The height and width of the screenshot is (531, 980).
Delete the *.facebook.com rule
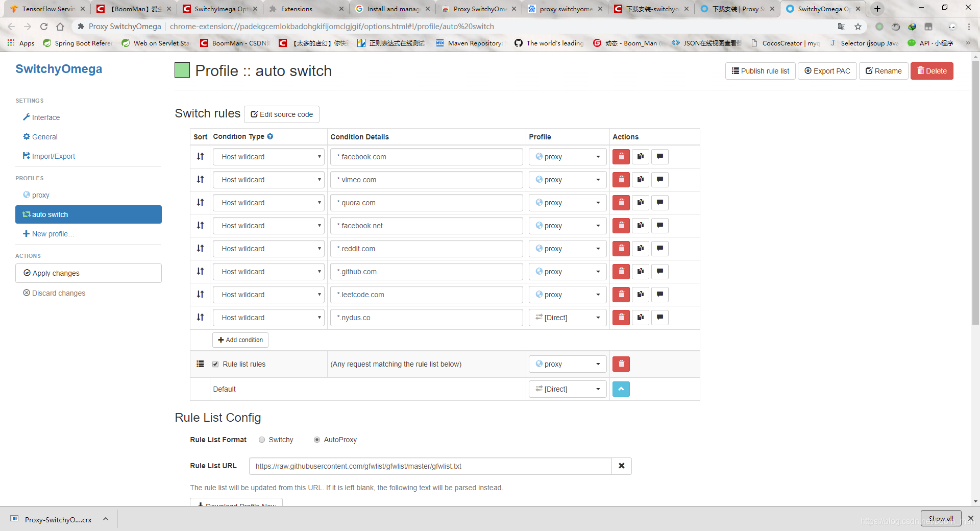click(621, 157)
